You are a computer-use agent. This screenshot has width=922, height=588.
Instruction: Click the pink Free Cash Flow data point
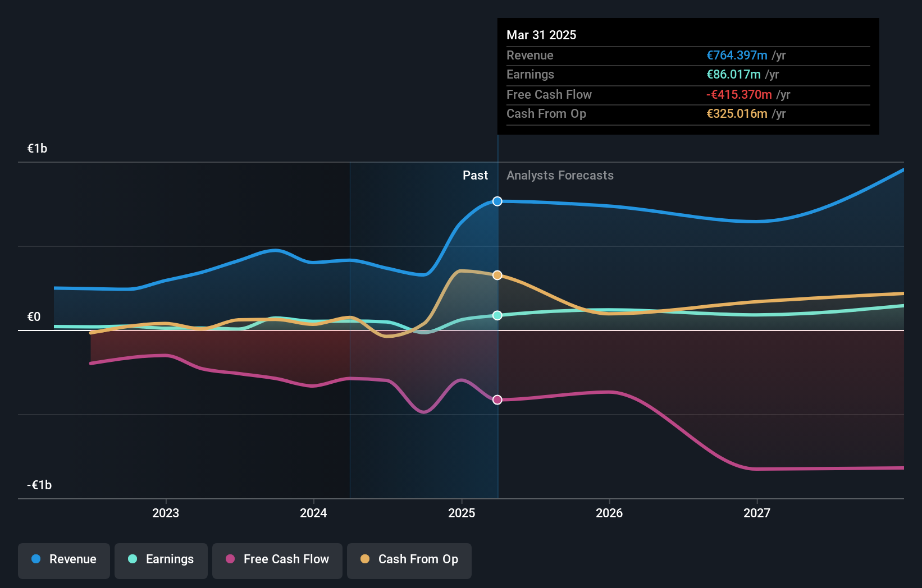pyautogui.click(x=497, y=400)
